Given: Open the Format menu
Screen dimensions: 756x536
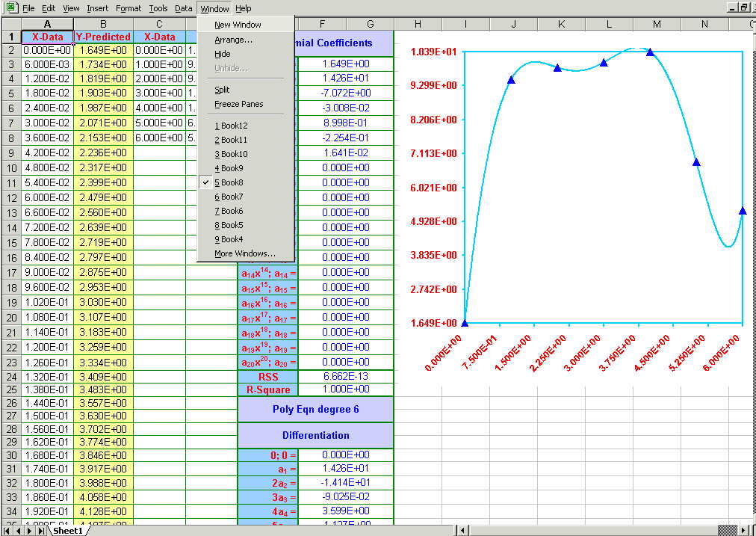Looking at the screenshot, I should pyautogui.click(x=128, y=8).
